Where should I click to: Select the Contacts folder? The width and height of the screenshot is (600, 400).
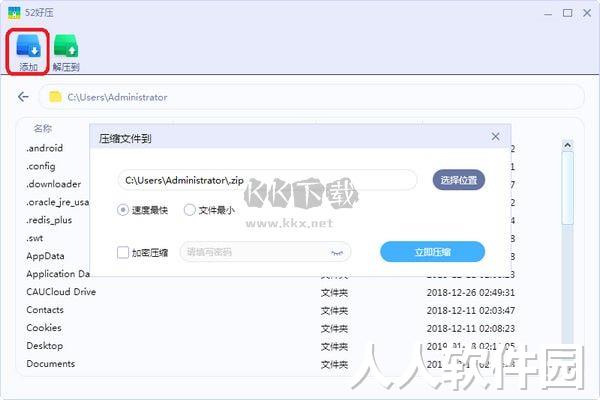coord(45,310)
